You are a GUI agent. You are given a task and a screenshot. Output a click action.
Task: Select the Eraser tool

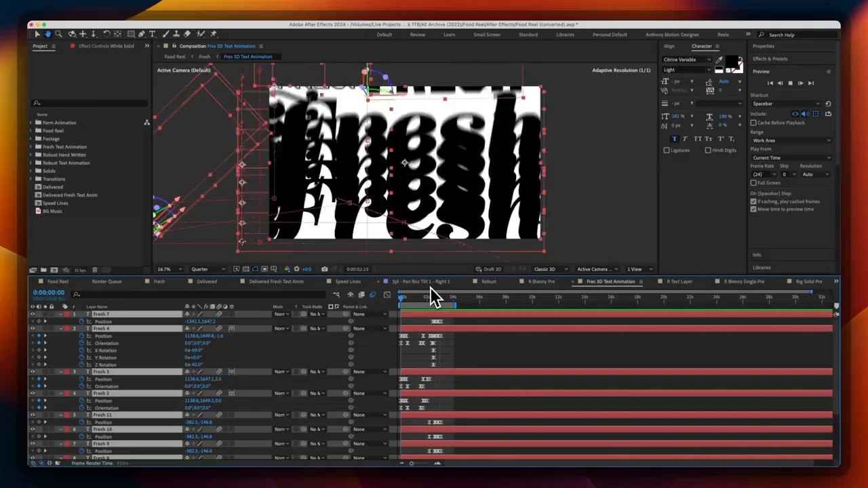pyautogui.click(x=187, y=34)
